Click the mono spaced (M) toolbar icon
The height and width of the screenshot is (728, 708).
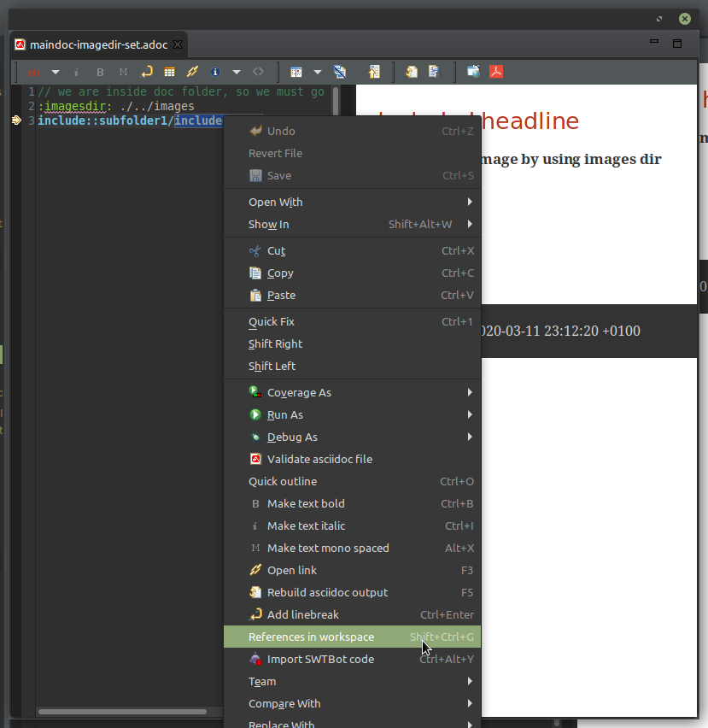point(122,72)
